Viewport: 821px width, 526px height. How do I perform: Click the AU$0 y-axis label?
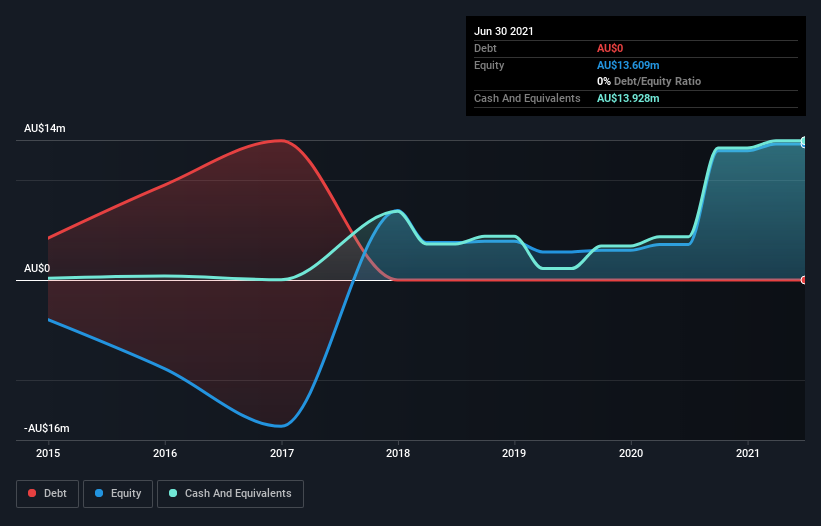point(37,268)
